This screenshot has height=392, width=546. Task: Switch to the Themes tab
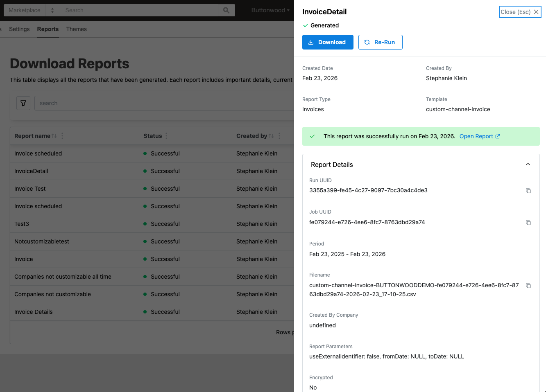coord(76,29)
